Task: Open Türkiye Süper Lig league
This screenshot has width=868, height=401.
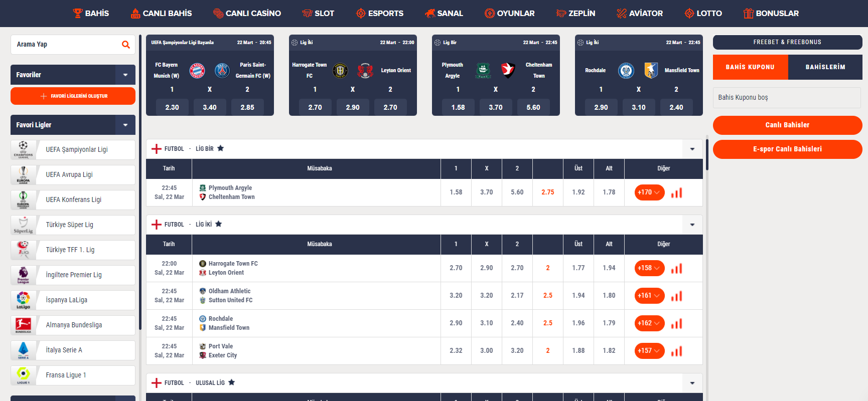Action: click(73, 225)
